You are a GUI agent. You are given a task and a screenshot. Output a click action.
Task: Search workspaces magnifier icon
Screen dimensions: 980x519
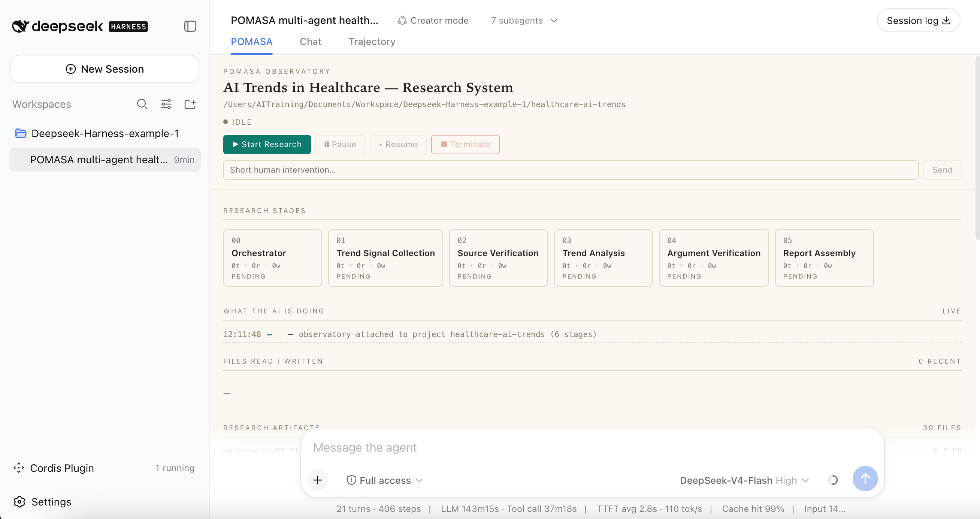coord(142,104)
